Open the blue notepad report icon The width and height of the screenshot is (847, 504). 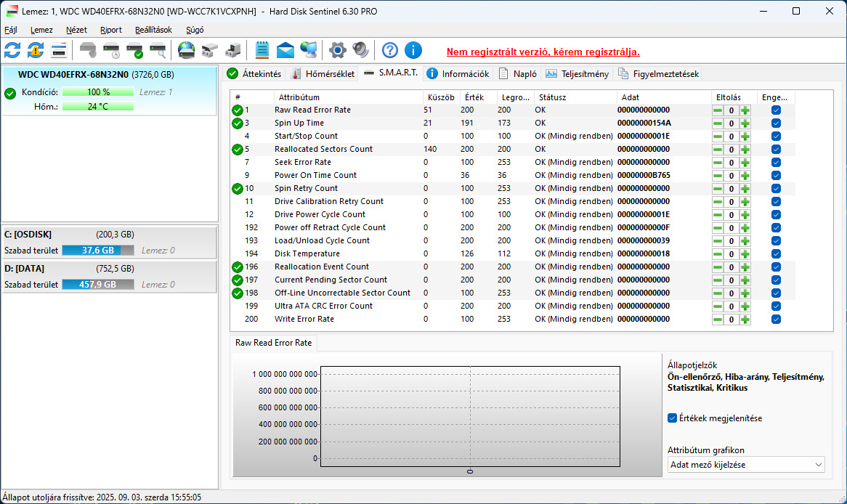click(x=262, y=50)
